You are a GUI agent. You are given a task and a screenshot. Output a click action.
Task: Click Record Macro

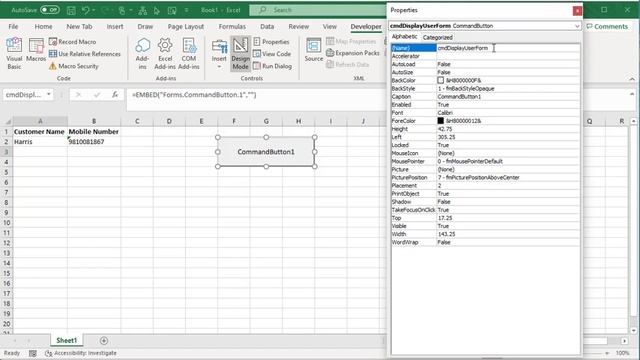point(73,42)
